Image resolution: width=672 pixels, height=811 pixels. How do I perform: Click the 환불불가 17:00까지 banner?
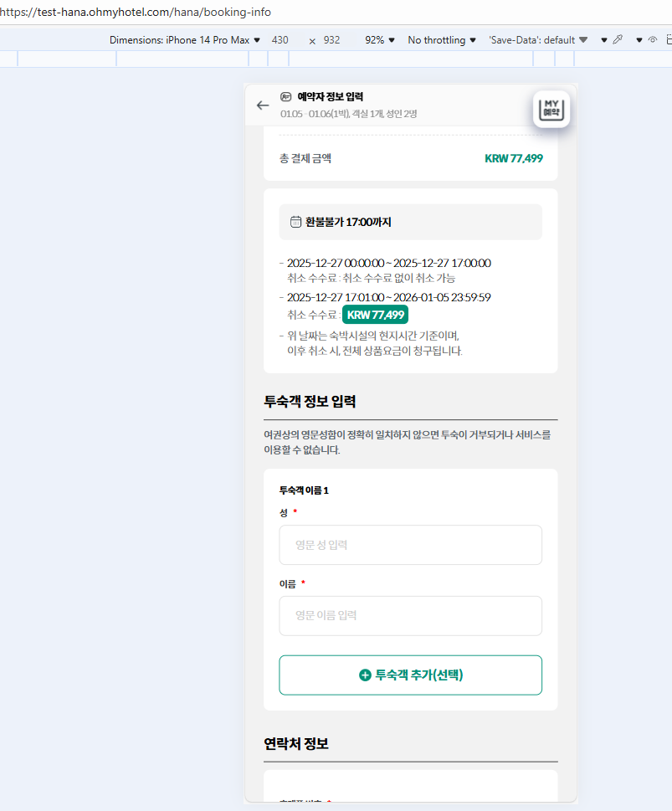tap(411, 222)
